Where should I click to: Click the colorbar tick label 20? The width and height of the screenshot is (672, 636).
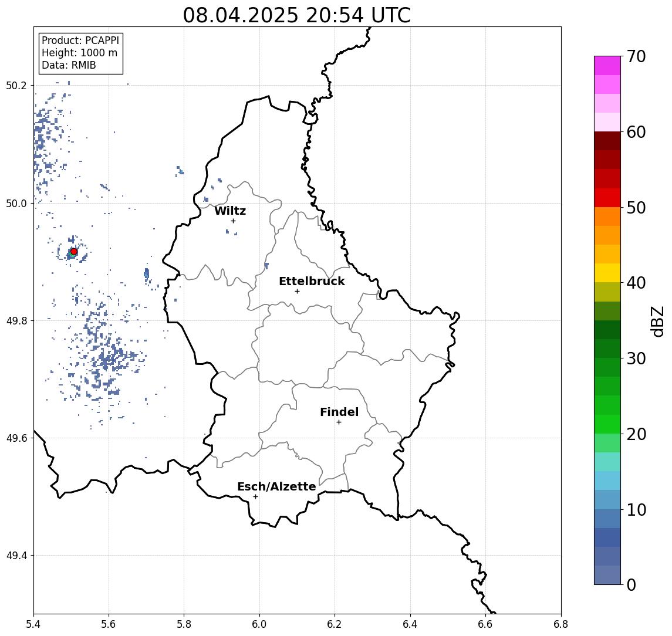click(x=636, y=434)
